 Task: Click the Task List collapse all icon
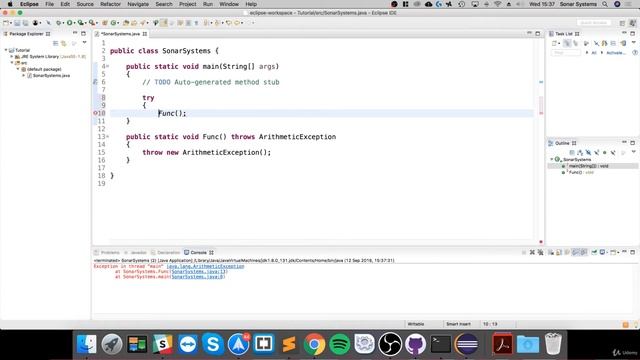click(613, 43)
